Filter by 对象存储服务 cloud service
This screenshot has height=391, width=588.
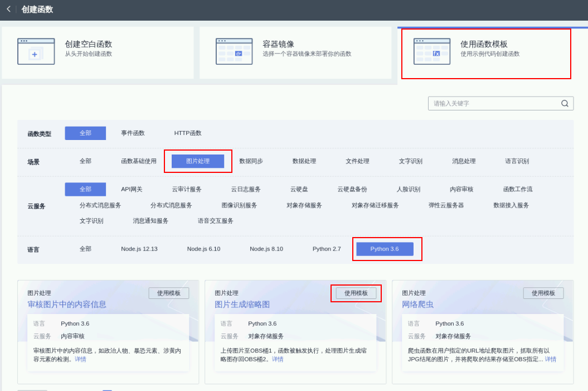click(304, 205)
